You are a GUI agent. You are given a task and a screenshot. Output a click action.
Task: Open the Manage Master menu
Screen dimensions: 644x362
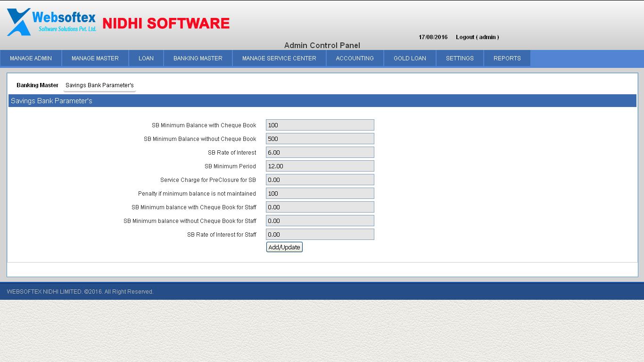95,58
